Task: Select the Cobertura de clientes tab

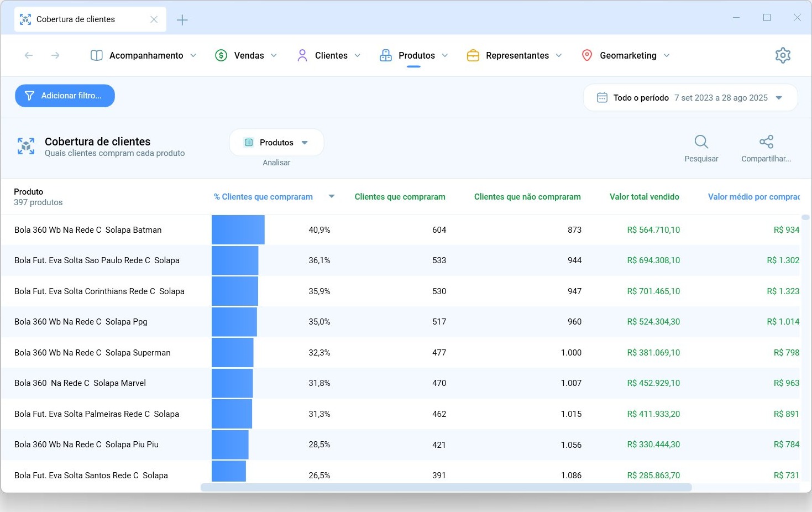Action: (x=90, y=19)
